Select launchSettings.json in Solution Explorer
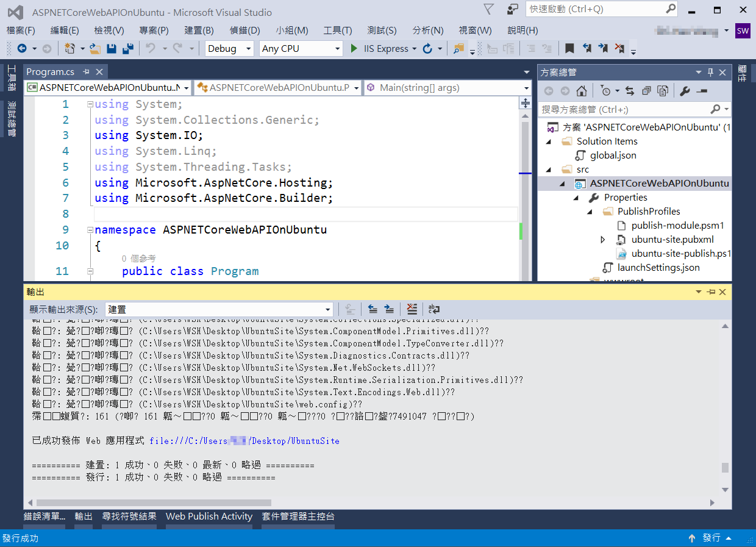Screen dimensions: 756x547 pos(658,268)
